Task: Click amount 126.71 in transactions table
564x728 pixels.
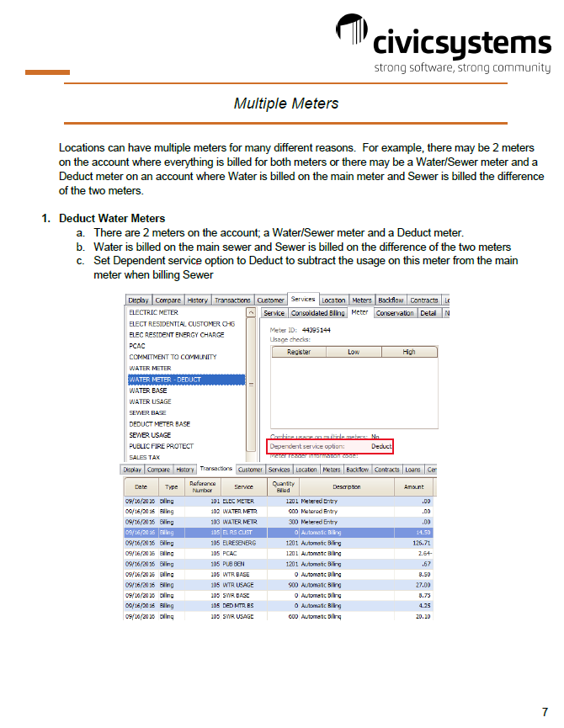Action: coord(422,543)
